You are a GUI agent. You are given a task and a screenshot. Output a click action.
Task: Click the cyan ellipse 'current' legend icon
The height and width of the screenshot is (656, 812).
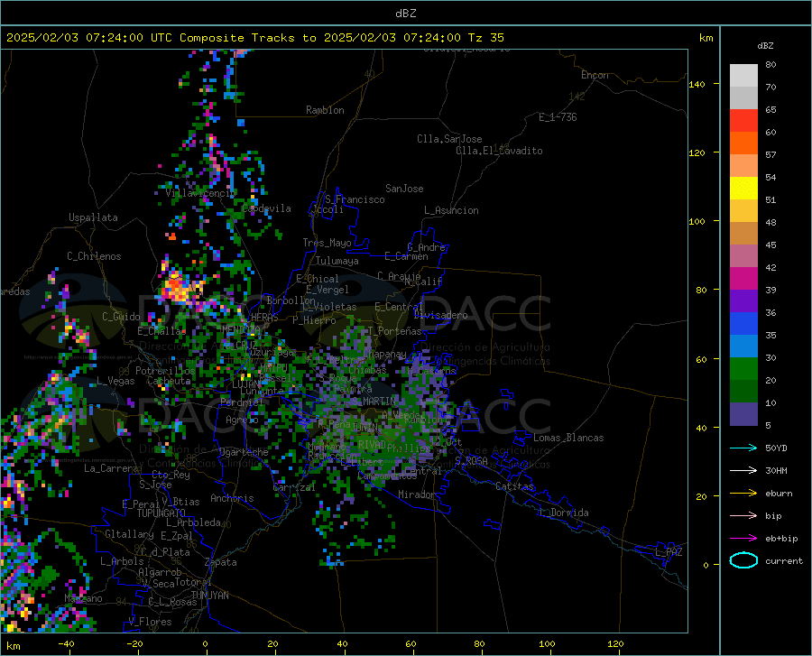click(743, 560)
